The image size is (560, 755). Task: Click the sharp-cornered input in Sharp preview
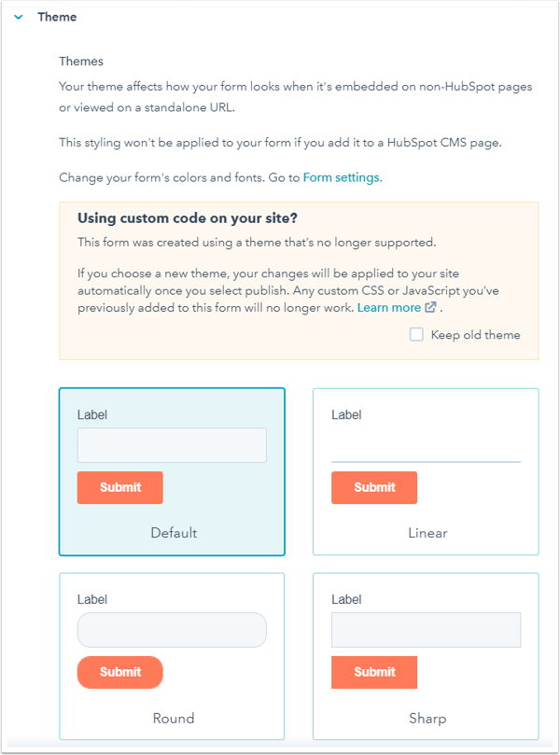pos(426,630)
